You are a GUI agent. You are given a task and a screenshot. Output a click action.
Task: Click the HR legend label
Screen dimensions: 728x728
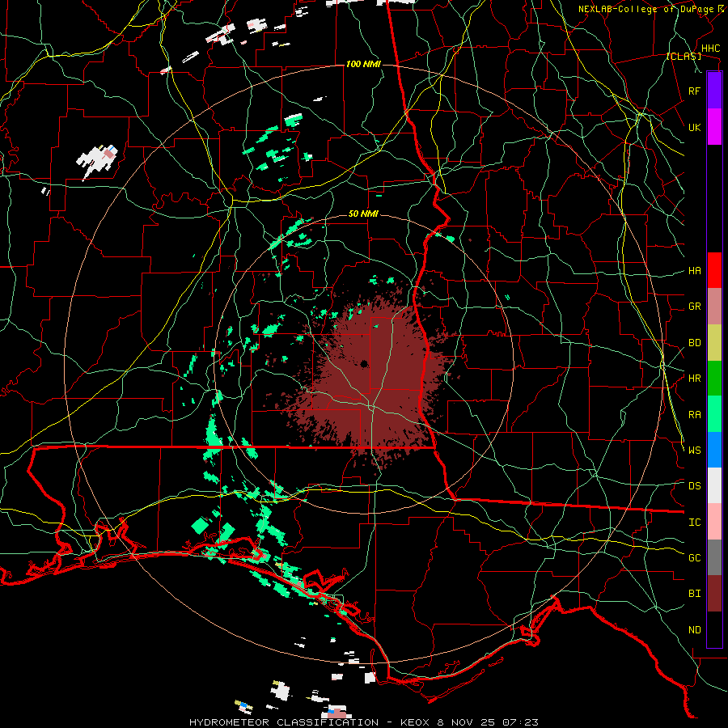pos(694,379)
